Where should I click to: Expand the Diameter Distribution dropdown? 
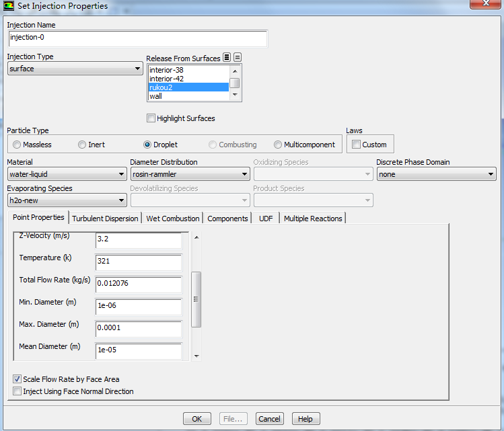point(189,174)
